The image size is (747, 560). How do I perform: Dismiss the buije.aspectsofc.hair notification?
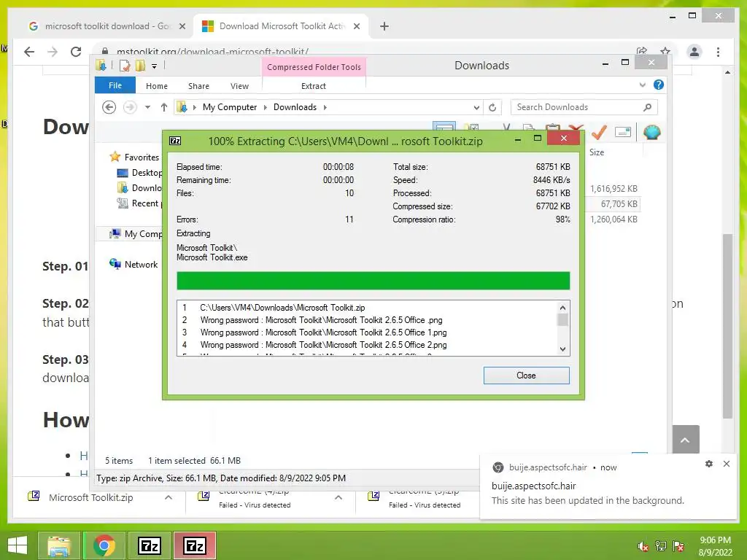tap(726, 463)
